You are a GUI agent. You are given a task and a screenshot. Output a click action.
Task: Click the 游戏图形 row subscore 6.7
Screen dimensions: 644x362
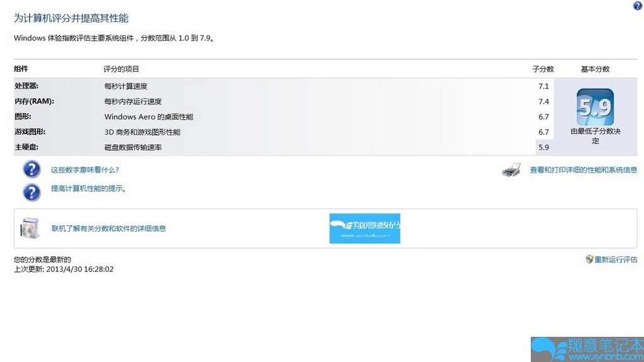click(543, 132)
